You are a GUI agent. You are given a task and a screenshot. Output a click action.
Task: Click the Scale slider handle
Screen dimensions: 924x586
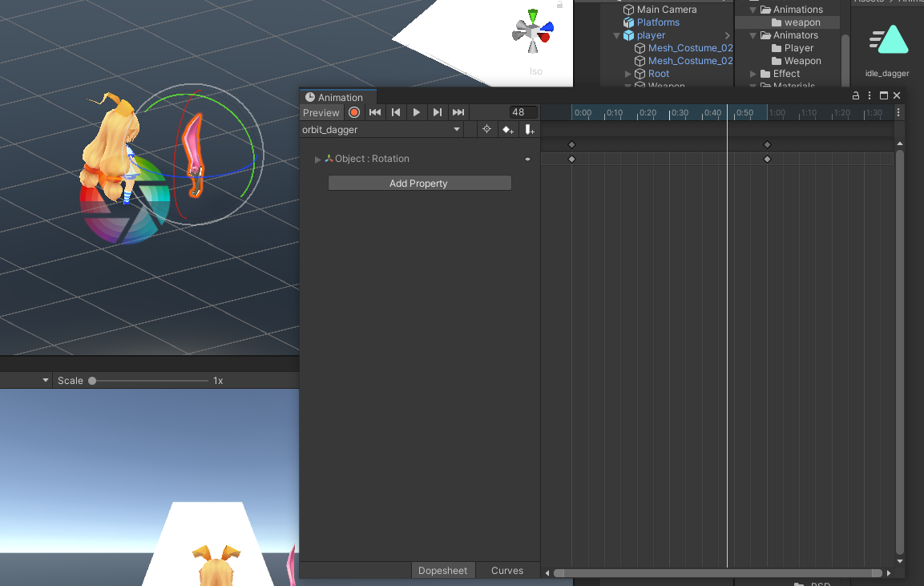92,381
